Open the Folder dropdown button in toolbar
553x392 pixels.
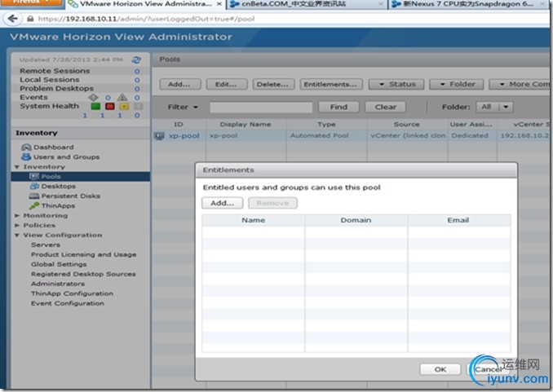[457, 84]
